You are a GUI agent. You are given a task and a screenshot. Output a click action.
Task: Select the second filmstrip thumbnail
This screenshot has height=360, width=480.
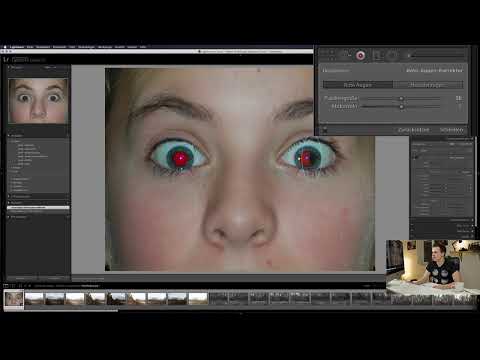[x=34, y=299]
